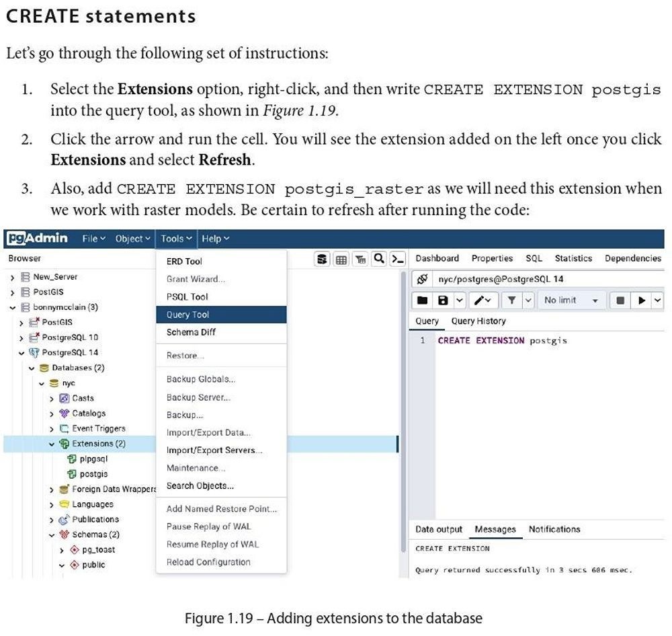
Task: Collapse the nyc database node
Action: tap(42, 383)
